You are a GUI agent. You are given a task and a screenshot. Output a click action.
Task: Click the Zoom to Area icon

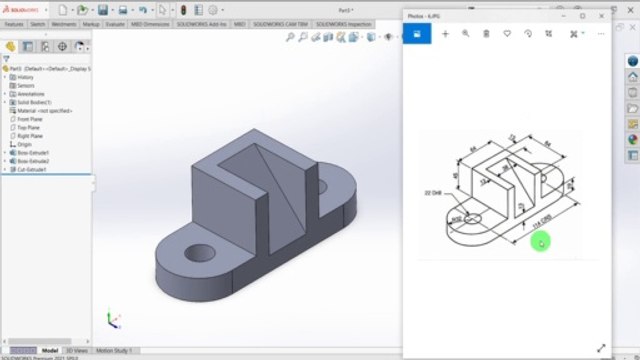[x=303, y=37]
